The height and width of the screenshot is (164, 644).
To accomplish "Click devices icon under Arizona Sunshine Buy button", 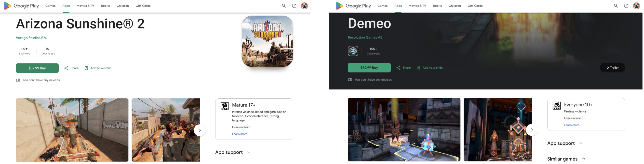I will pos(18,80).
